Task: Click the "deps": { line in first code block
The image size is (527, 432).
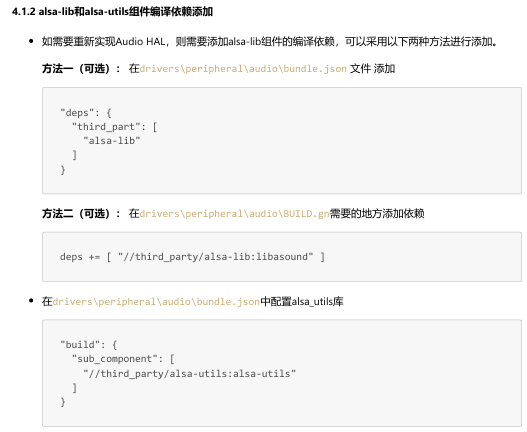Action: [x=86, y=113]
